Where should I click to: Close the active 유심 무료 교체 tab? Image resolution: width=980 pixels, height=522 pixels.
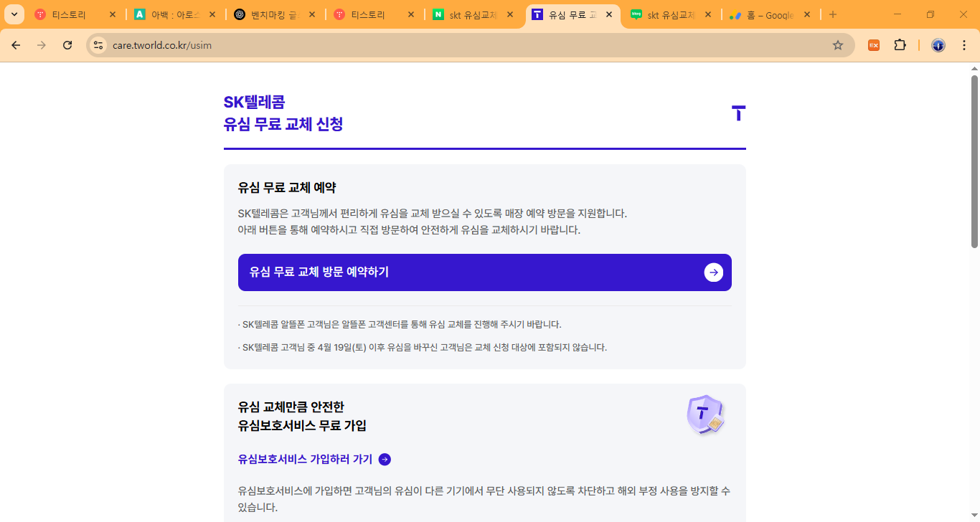tap(609, 14)
